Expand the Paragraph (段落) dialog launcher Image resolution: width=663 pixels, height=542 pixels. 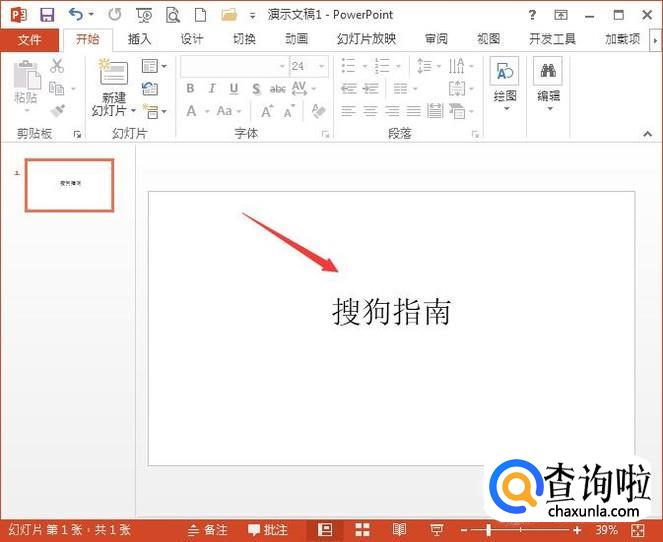[475, 134]
